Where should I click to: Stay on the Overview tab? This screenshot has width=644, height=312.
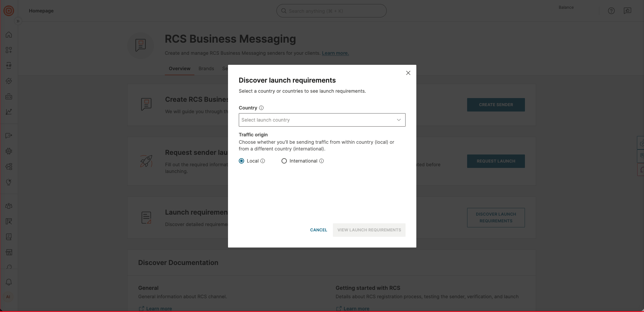pos(179,69)
